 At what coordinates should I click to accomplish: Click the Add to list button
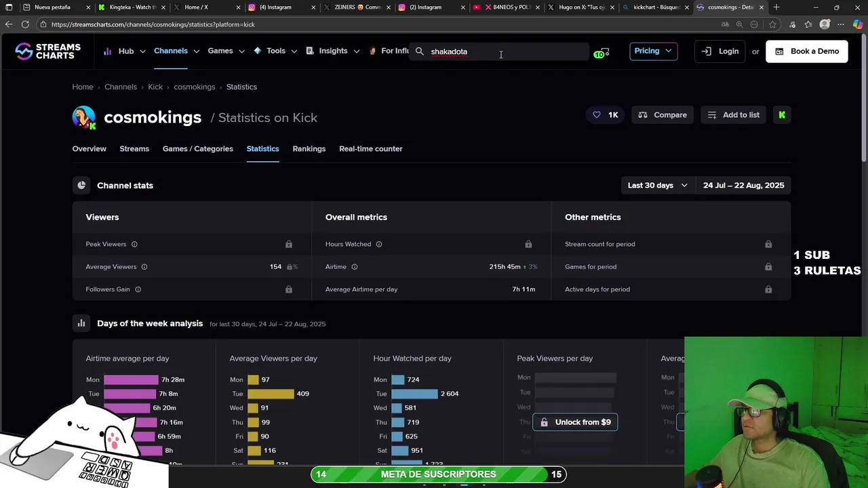[x=733, y=115]
